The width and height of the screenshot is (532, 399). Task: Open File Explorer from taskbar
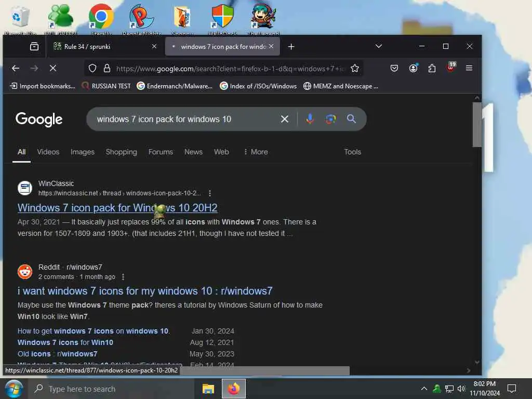[208, 389]
